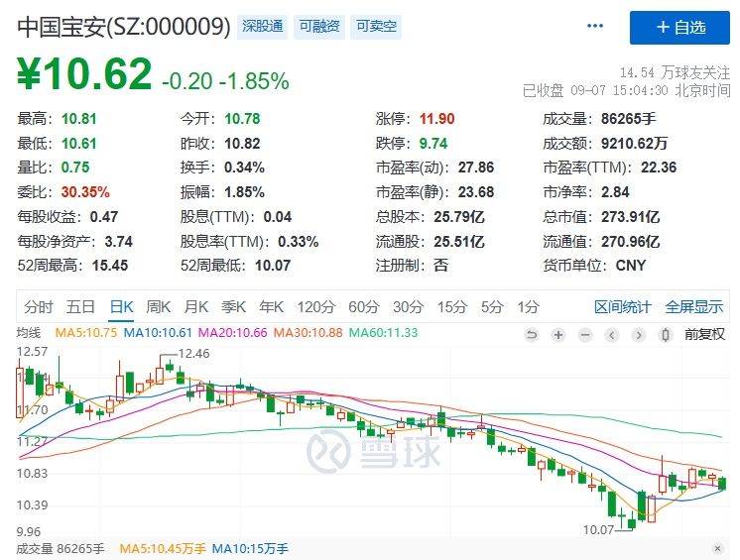Click the 52周最高 value 15.45

click(x=110, y=266)
